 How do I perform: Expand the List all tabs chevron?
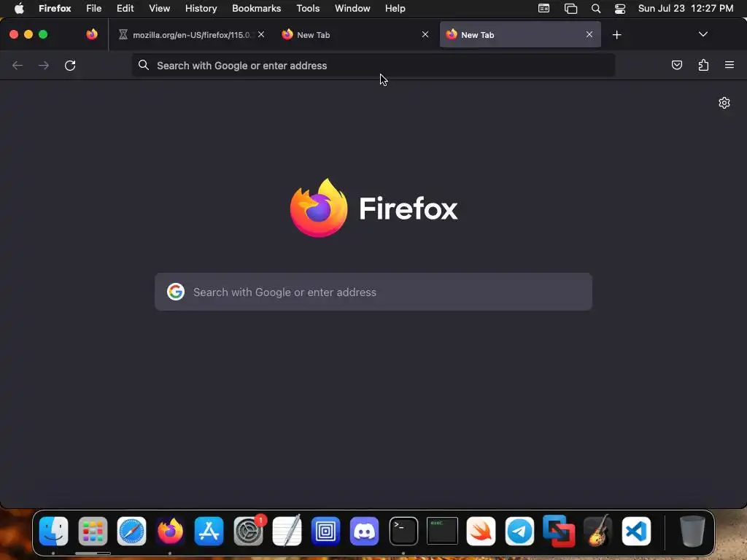click(x=703, y=34)
